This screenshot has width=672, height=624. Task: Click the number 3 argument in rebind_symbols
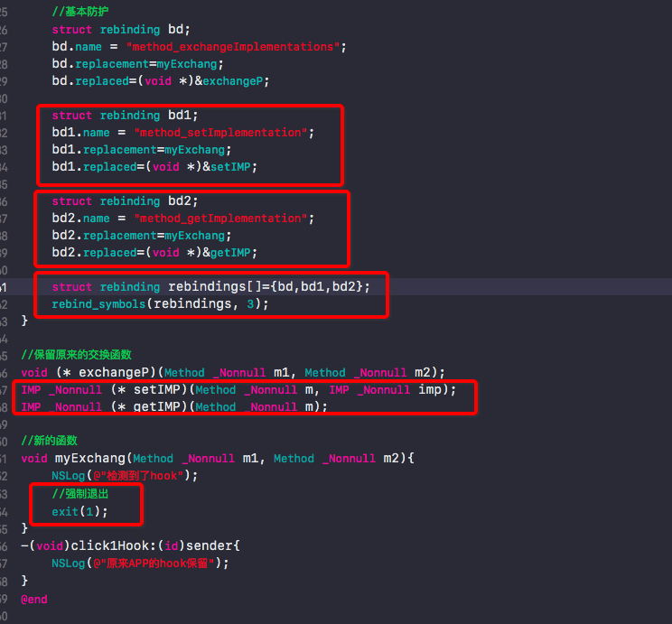(250, 303)
